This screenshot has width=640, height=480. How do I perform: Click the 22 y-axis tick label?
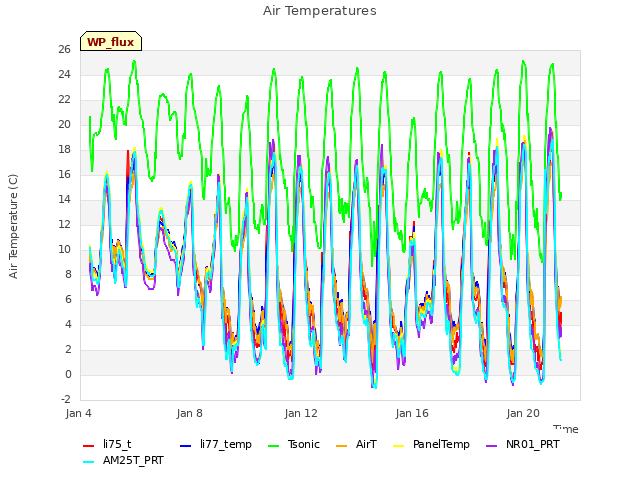[x=64, y=99]
